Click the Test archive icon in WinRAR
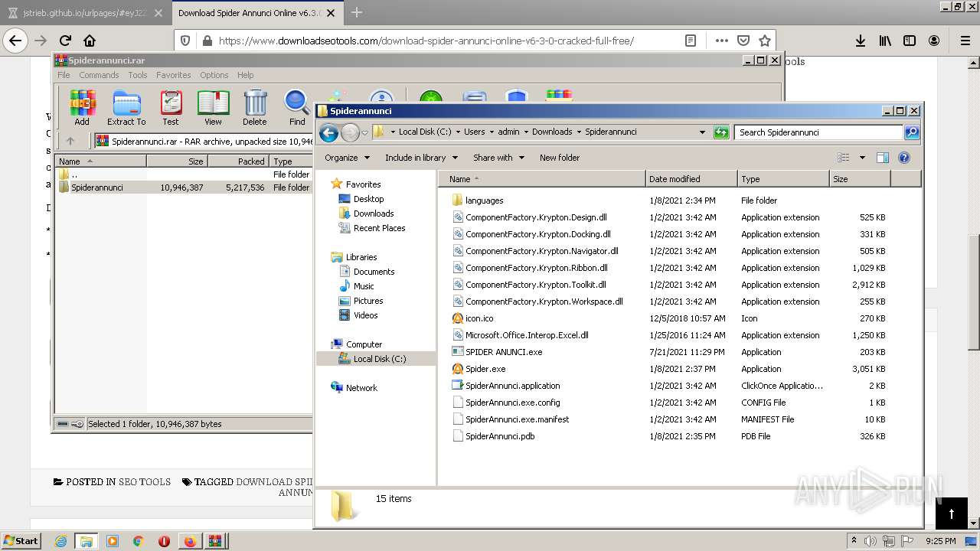 [x=170, y=107]
